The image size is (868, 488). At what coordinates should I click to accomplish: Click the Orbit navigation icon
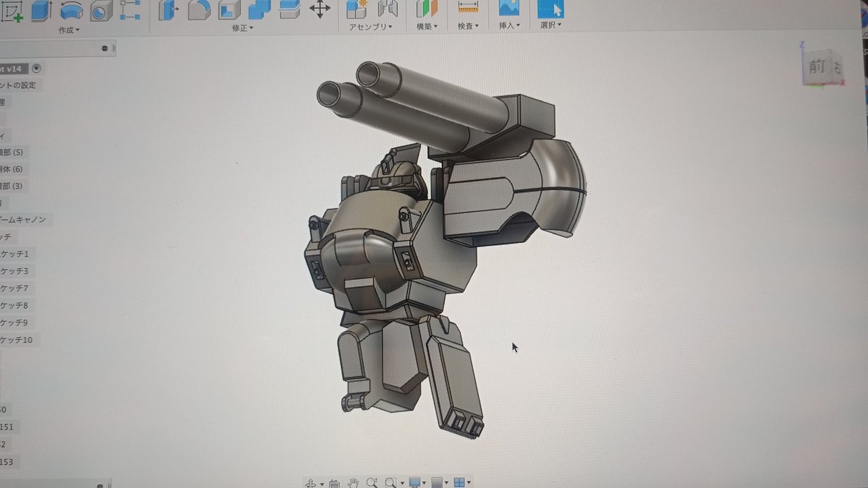pyautogui.click(x=311, y=483)
